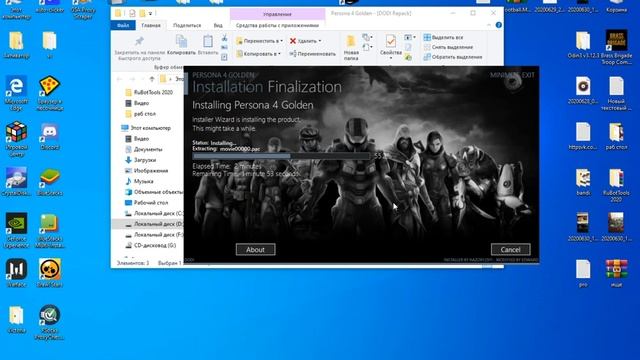
Task: Open the Новый текстовый document on desktop
Action: (616, 93)
